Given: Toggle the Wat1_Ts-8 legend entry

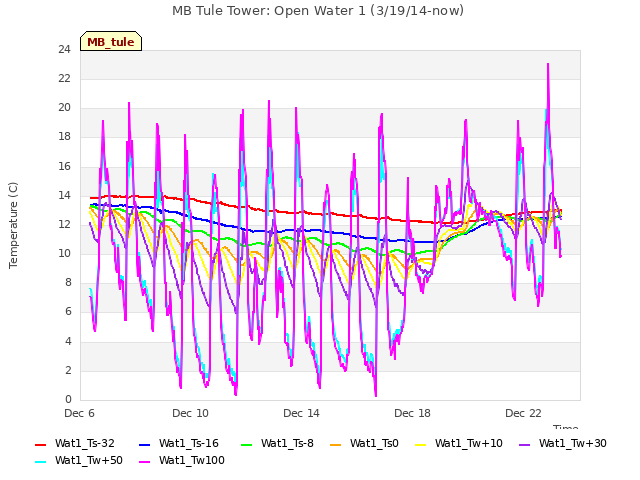Looking at the screenshot, I should coord(278,444).
